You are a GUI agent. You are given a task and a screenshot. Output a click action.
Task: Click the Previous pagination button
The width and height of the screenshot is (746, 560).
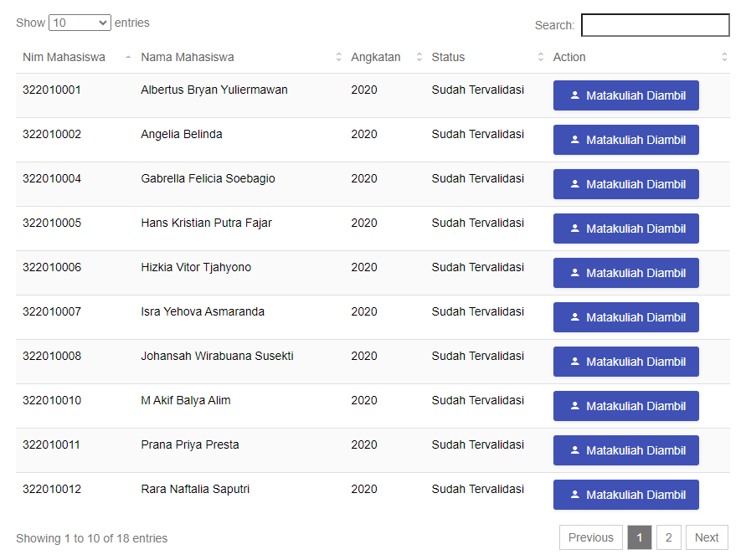point(591,537)
